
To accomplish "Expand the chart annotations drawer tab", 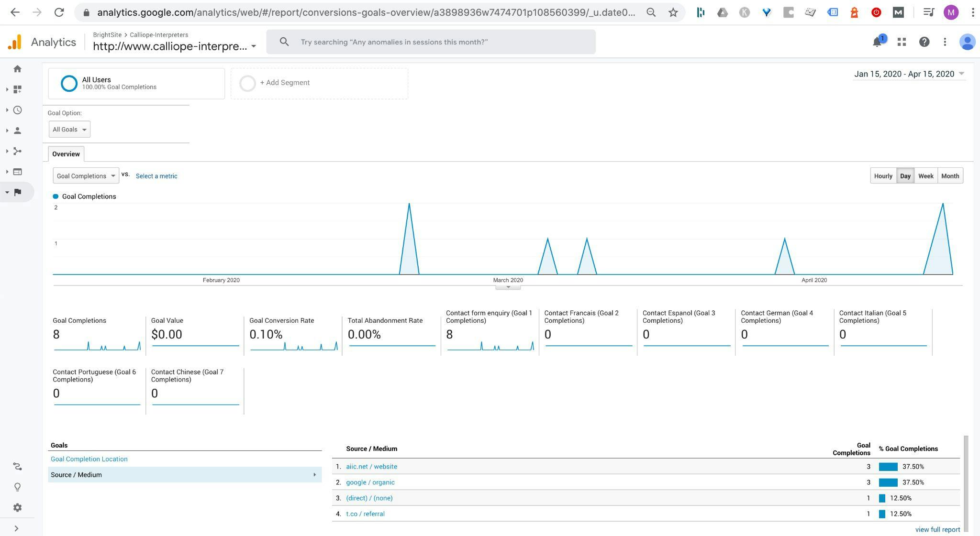I will tap(508, 287).
